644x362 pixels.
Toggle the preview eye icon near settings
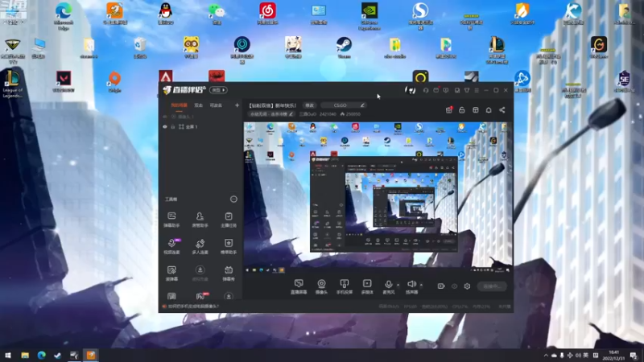point(454,286)
